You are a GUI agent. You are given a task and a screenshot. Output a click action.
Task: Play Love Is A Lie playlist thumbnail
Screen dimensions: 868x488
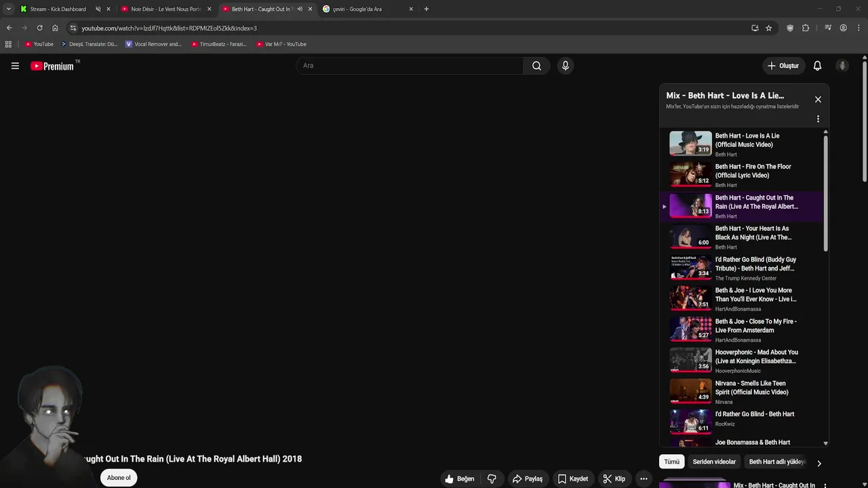(690, 144)
